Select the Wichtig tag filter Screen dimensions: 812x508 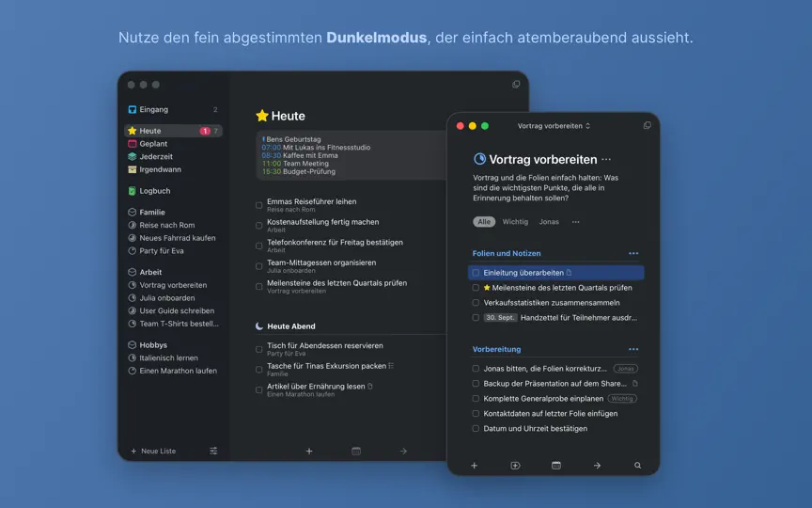515,222
